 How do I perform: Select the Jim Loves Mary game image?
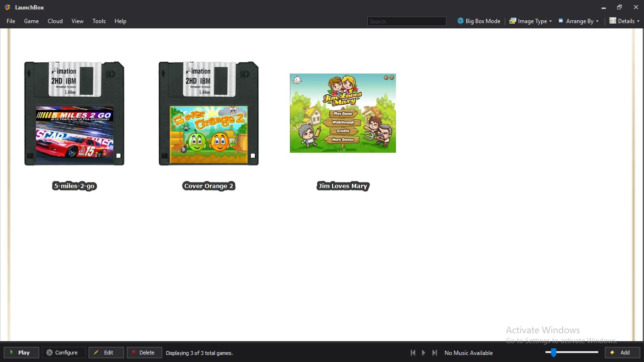(343, 113)
